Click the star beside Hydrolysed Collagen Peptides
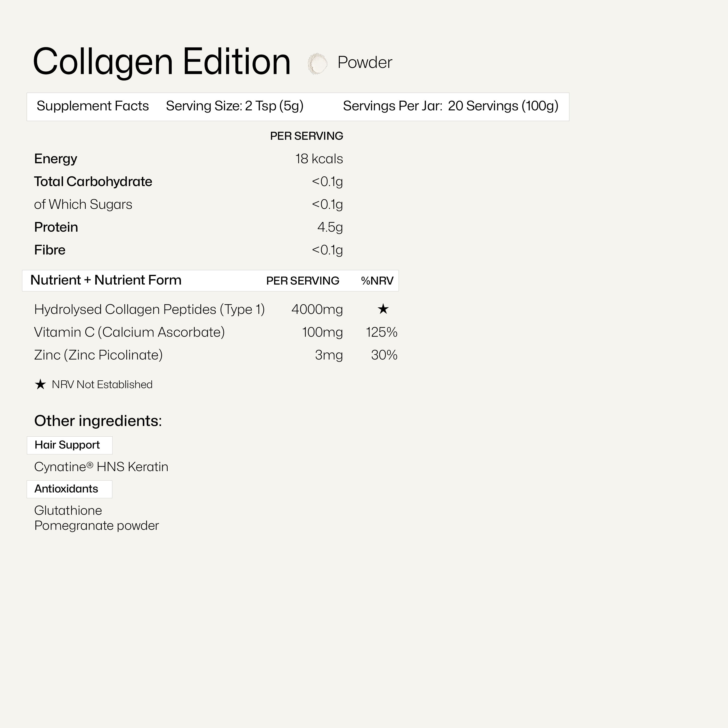This screenshot has width=728, height=728. [x=383, y=309]
